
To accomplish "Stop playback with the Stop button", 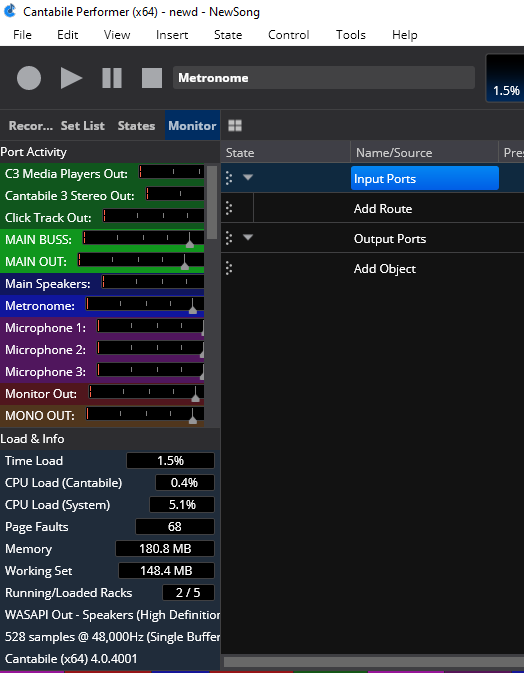I will click(x=152, y=78).
